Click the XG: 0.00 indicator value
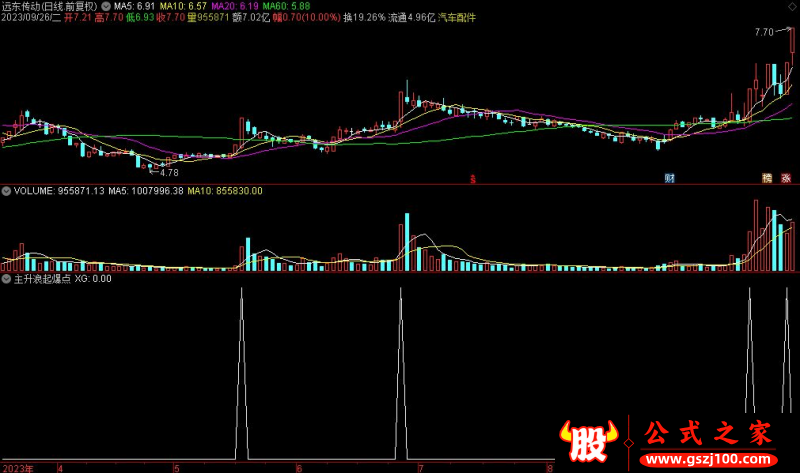Screen dimensions: 800x473 [93, 279]
